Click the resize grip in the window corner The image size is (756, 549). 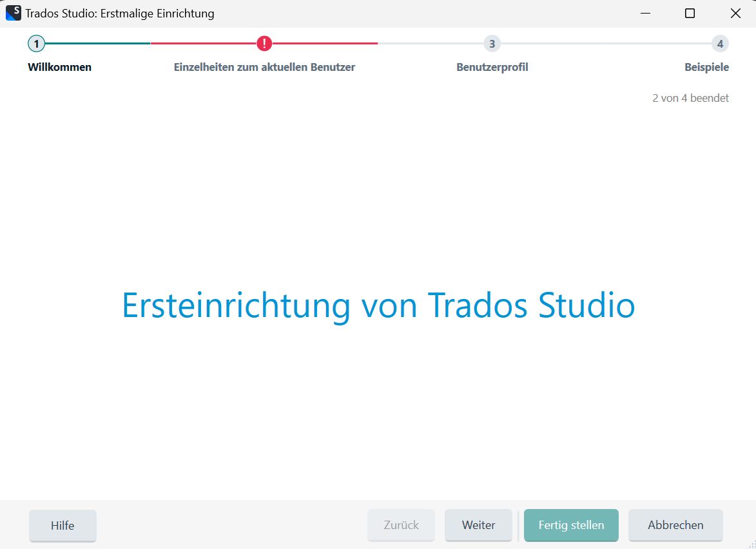(x=751, y=544)
